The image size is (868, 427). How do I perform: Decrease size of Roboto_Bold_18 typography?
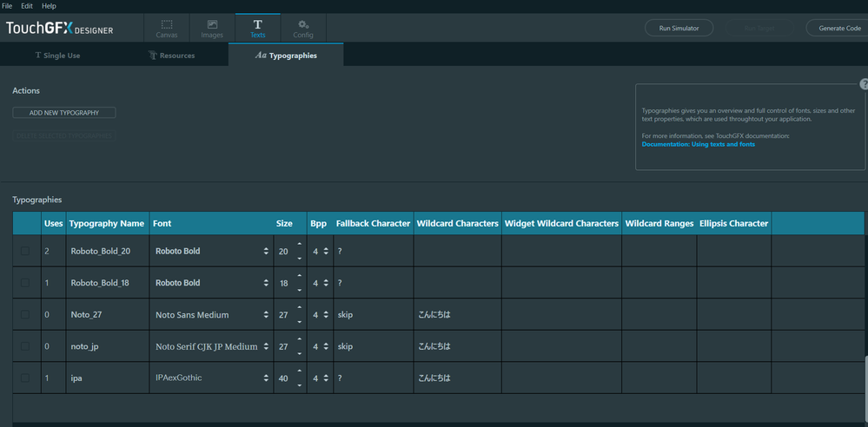click(300, 290)
